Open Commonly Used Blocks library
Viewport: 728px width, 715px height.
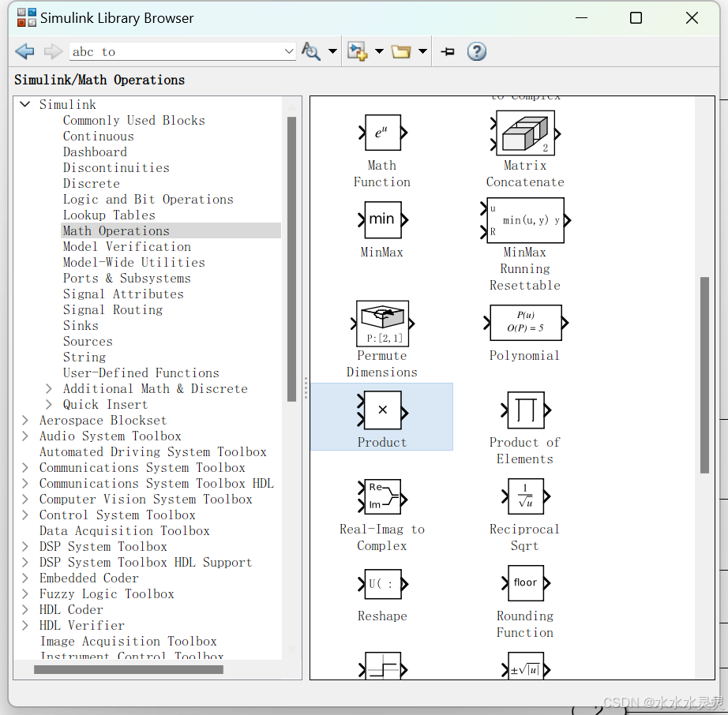coord(133,120)
